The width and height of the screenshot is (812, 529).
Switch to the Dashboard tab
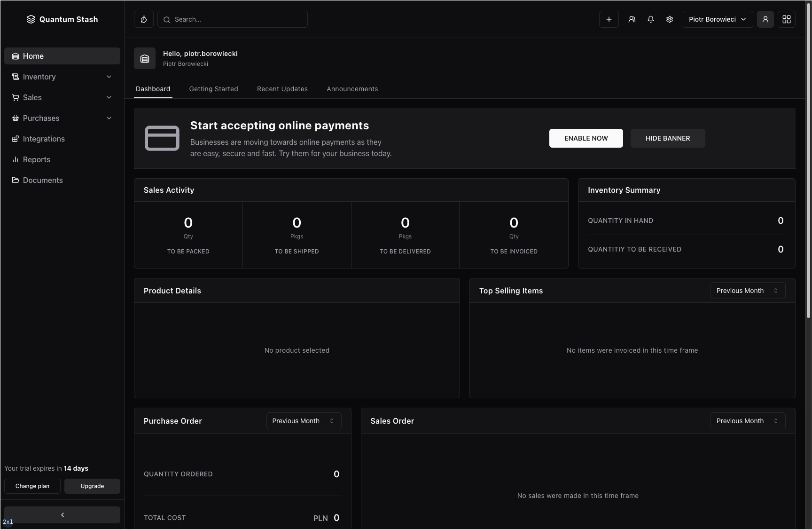click(153, 89)
